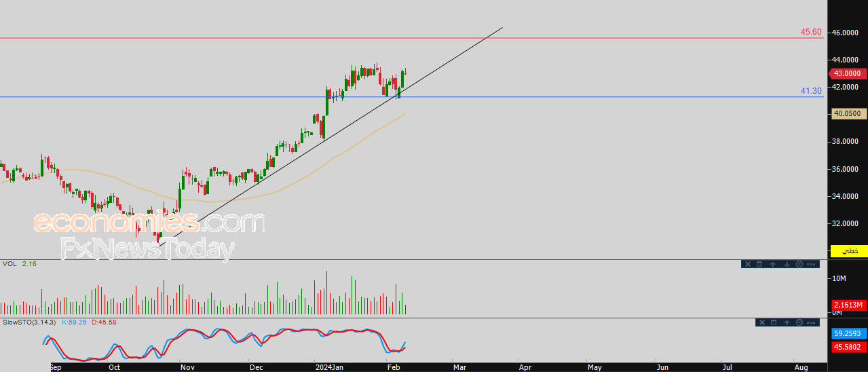Screen dimensions: 868x372
Task: Click the May label on time axis
Action: [595, 367]
